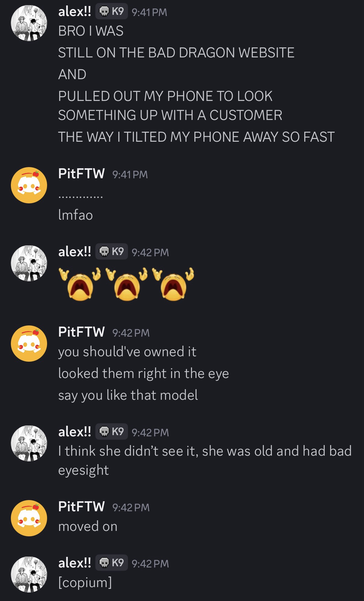
Task: Click username alex!! above the [copium] message
Action: coord(75,563)
